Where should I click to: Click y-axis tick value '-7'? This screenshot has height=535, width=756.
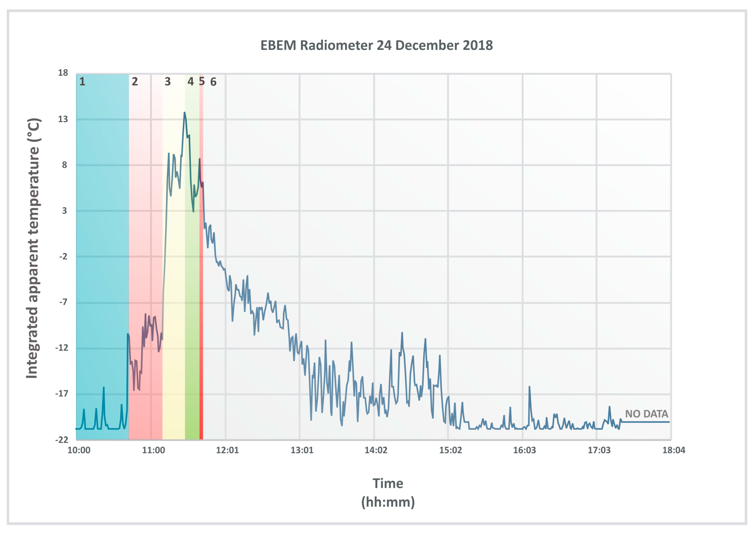(63, 302)
